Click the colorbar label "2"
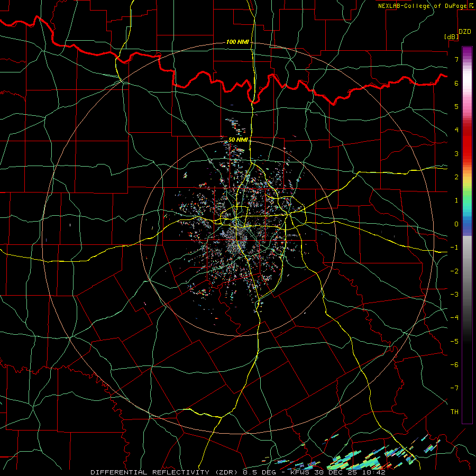 456,177
